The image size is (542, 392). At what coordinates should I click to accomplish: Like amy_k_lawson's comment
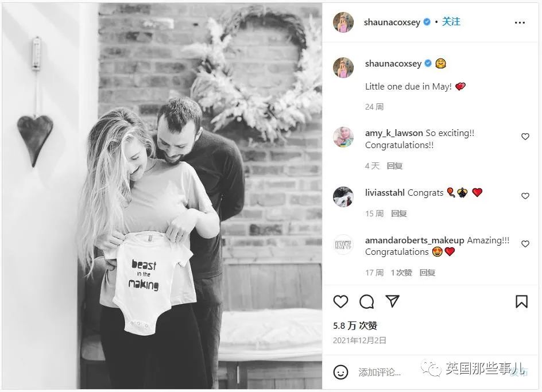coord(525,137)
